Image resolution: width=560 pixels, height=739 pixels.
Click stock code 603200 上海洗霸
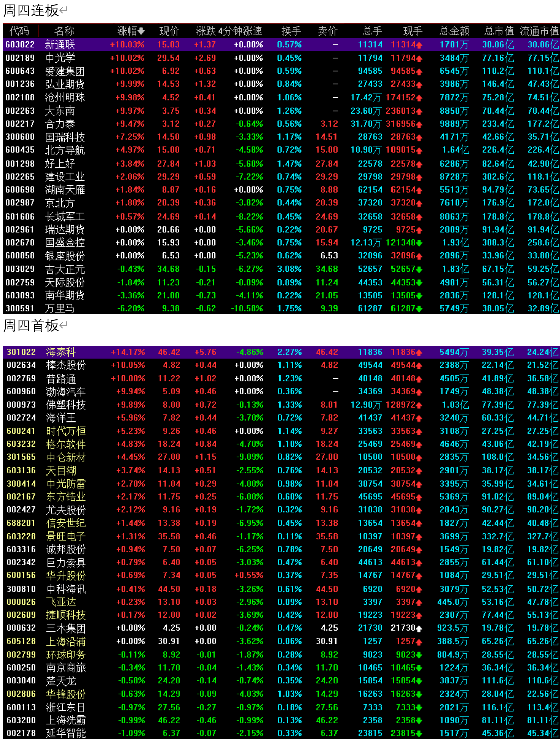(x=21, y=721)
